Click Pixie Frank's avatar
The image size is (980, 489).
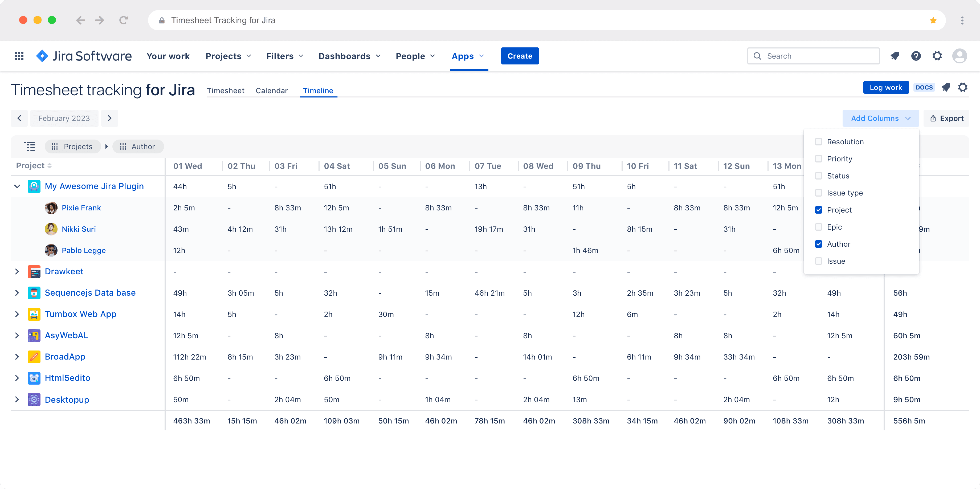click(x=51, y=208)
